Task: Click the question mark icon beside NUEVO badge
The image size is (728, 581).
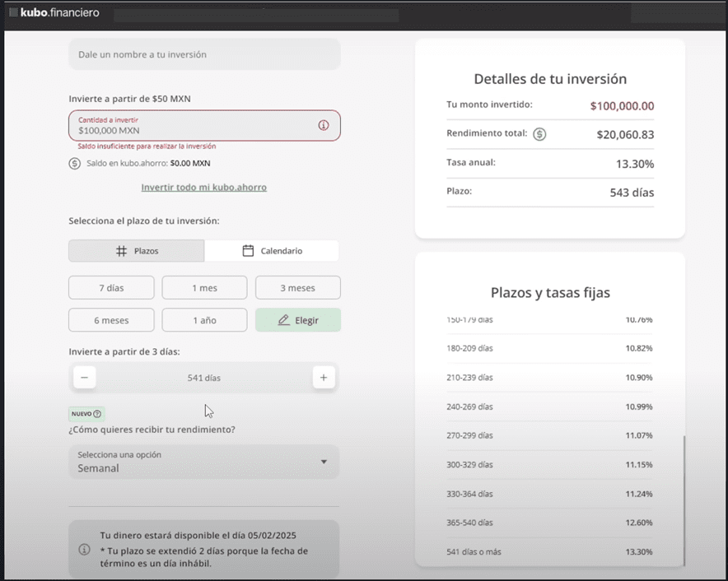Action: point(97,414)
